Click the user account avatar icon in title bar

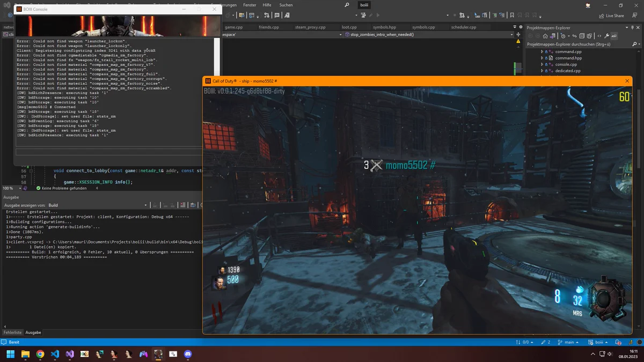point(588,5)
